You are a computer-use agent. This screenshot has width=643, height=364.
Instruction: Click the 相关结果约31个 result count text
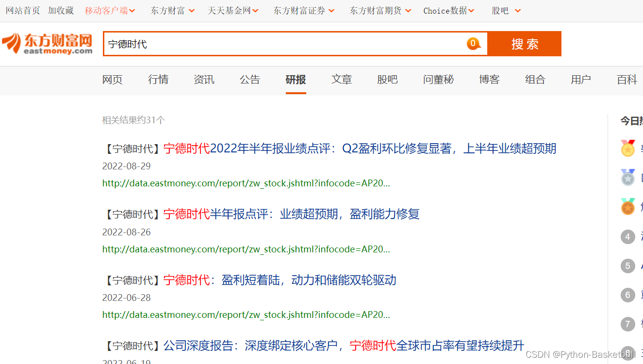pyautogui.click(x=133, y=120)
